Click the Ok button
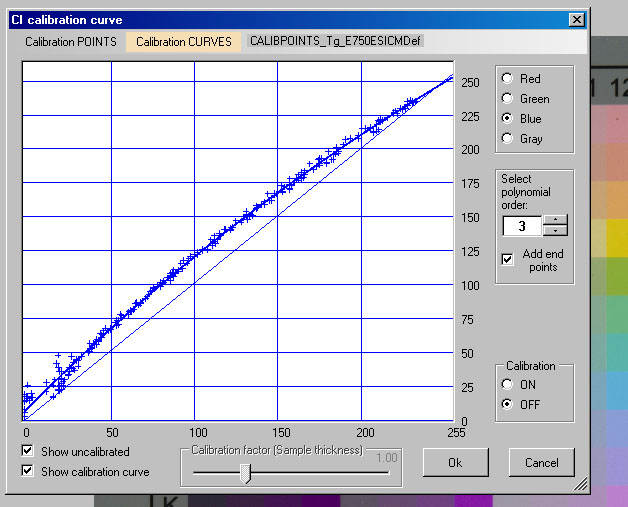The height and width of the screenshot is (507, 628). pyautogui.click(x=455, y=463)
